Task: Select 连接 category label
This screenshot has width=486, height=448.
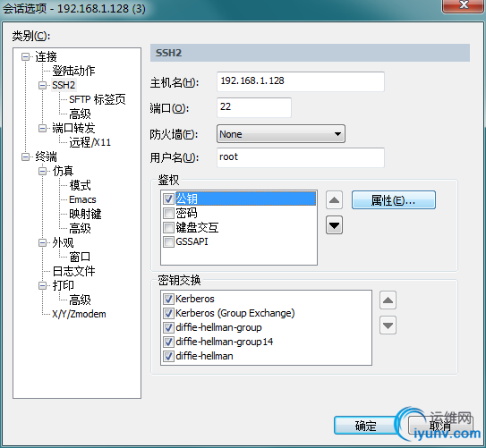Action: pos(46,56)
